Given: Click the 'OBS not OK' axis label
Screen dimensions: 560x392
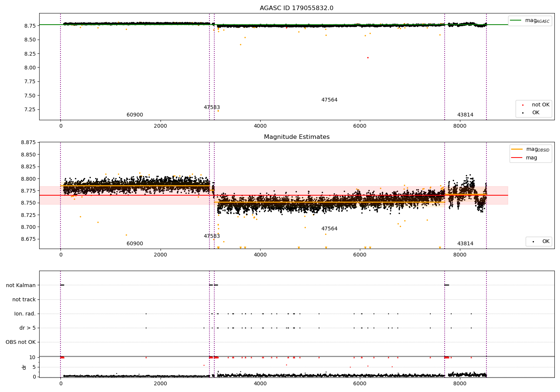Looking at the screenshot, I should coord(21,342).
